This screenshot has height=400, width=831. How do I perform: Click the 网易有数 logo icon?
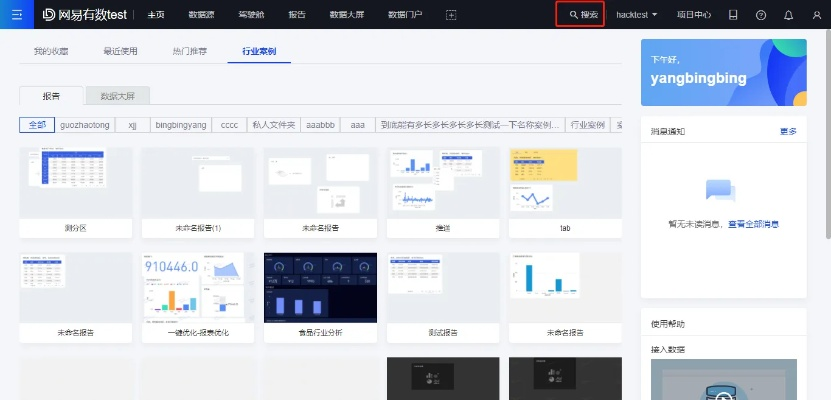click(49, 15)
